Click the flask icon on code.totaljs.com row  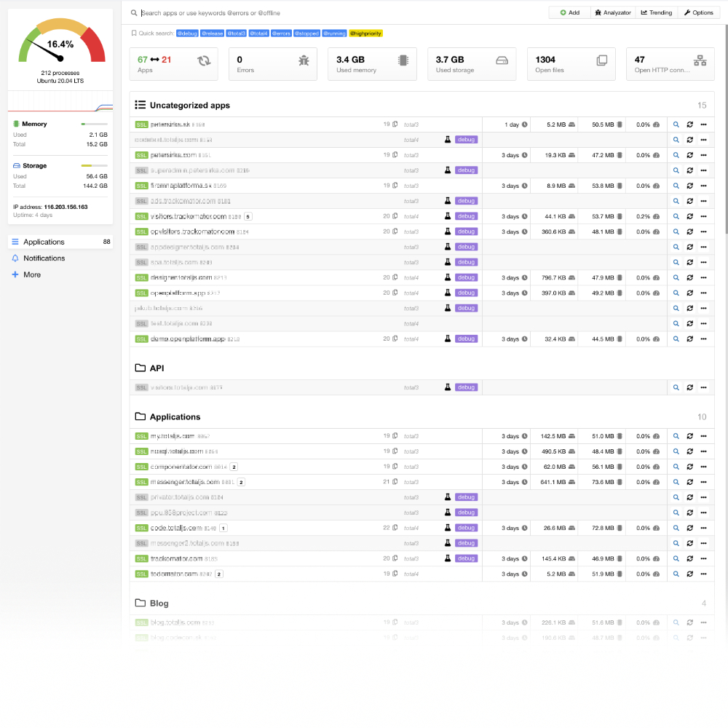point(448,528)
